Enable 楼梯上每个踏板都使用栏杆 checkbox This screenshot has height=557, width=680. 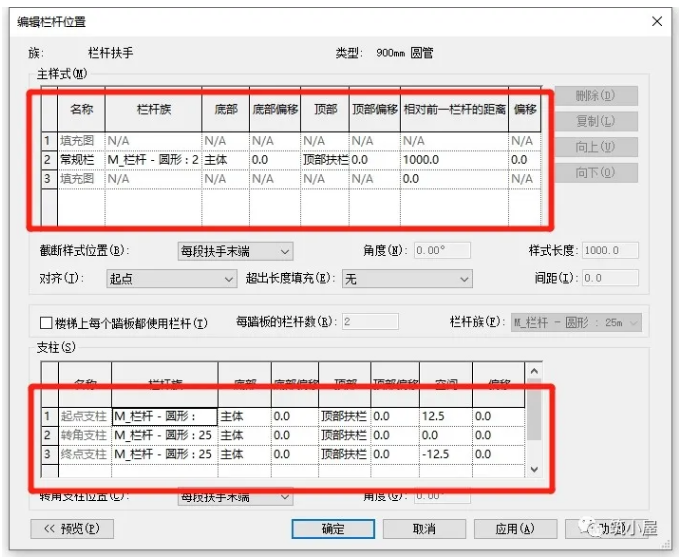45,323
